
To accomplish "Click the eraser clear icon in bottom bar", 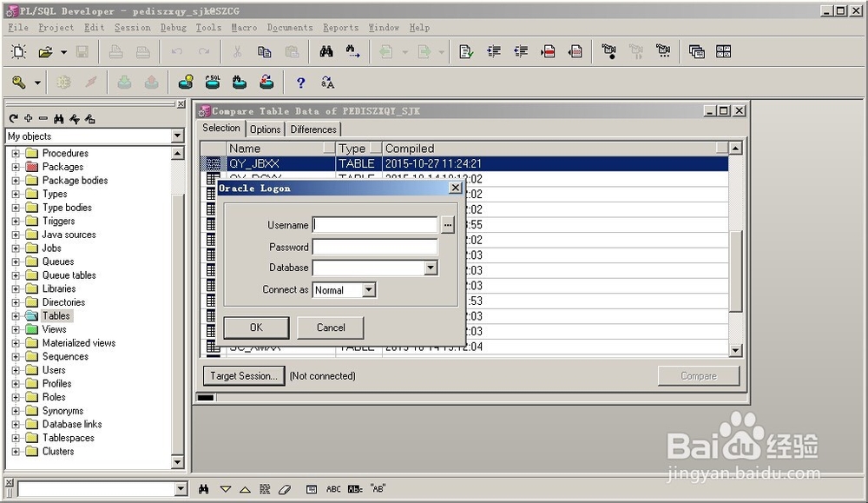I will click(285, 489).
